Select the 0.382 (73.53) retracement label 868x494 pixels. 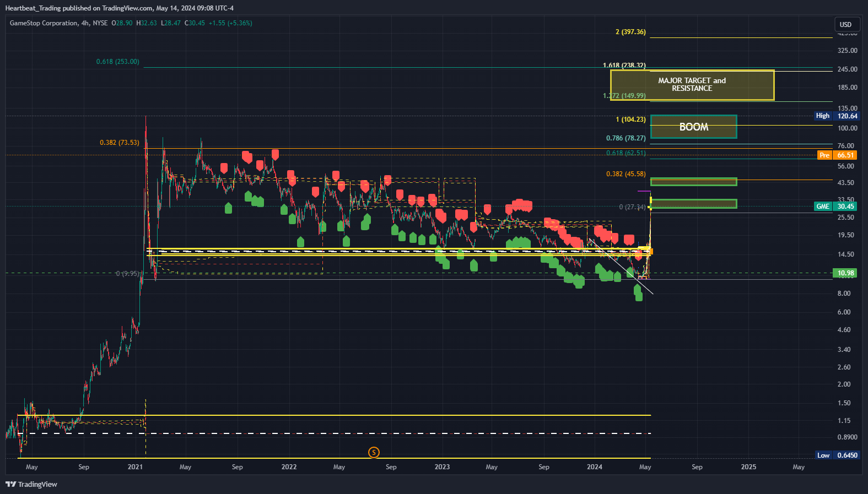point(120,143)
